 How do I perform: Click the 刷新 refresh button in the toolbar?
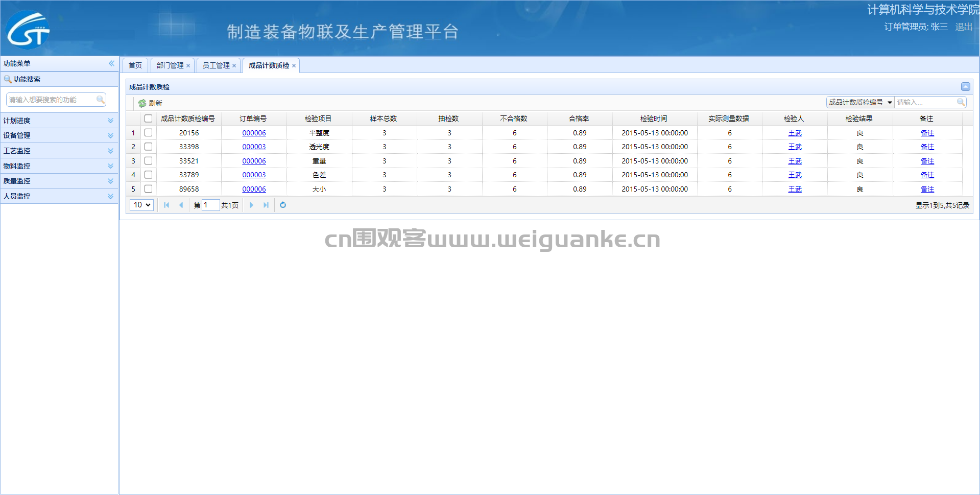pos(150,103)
